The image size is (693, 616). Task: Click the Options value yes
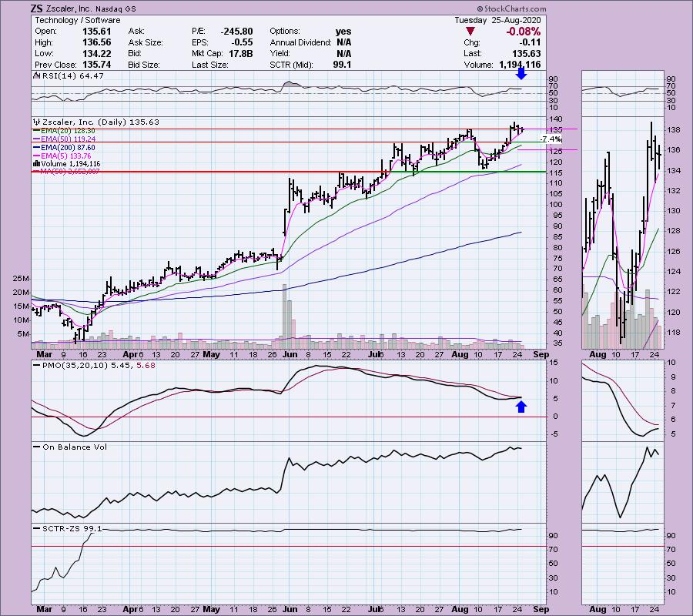343,32
